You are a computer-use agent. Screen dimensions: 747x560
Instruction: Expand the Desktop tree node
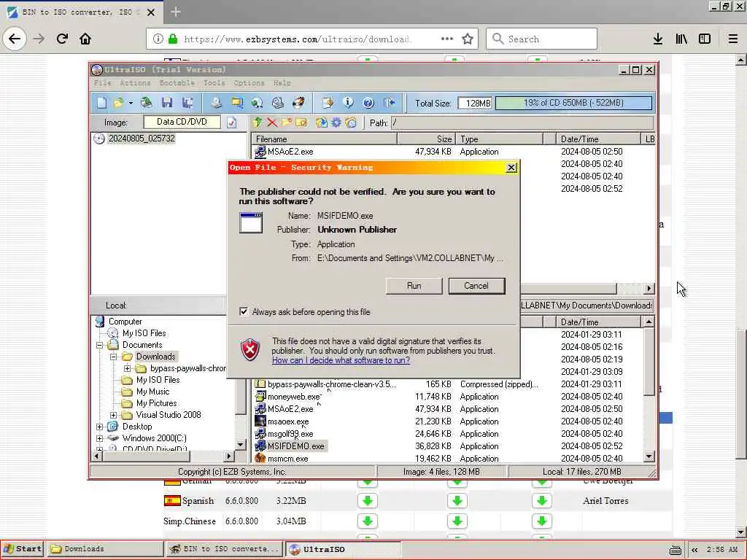click(99, 427)
